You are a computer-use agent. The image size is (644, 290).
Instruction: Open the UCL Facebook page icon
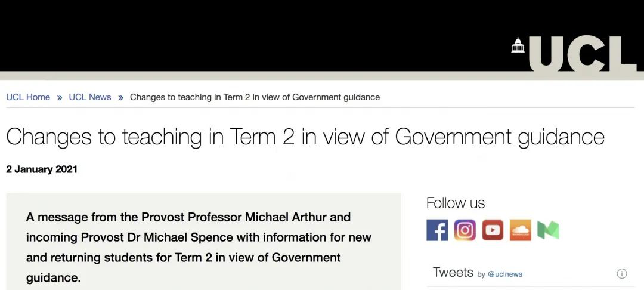pos(437,230)
